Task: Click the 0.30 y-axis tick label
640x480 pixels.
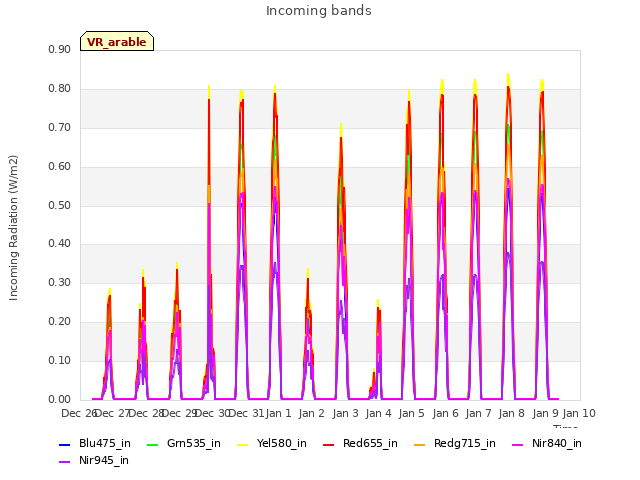Action: (60, 282)
